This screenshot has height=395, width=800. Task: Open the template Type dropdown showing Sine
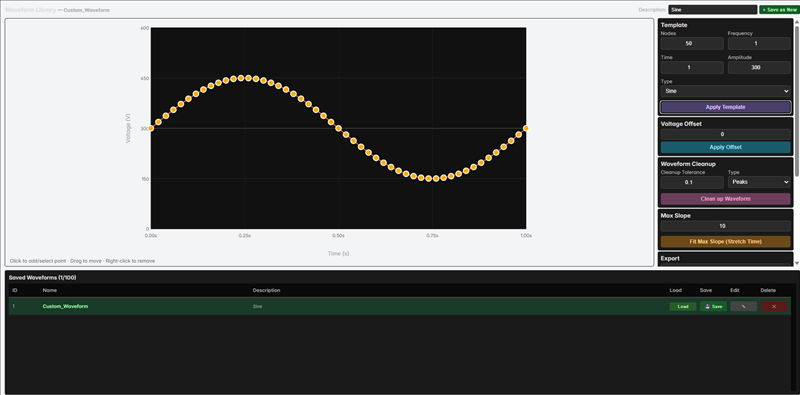[726, 91]
